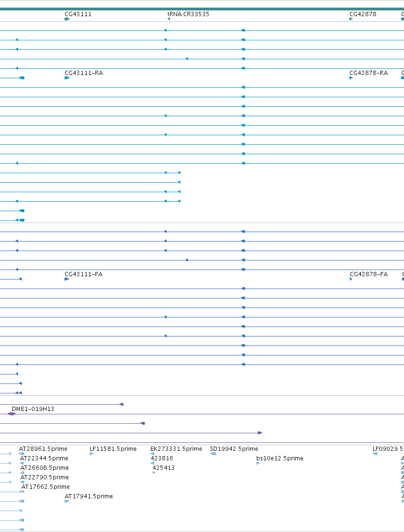Click the bs10e12.5prime arrow glyph
Screen dimensions: 404x532
coord(258,463)
